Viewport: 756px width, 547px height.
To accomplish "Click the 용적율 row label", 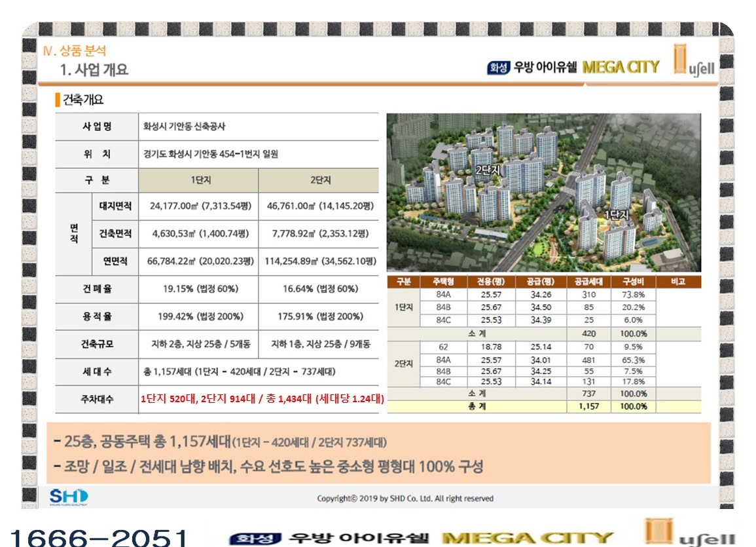I will pyautogui.click(x=97, y=316).
